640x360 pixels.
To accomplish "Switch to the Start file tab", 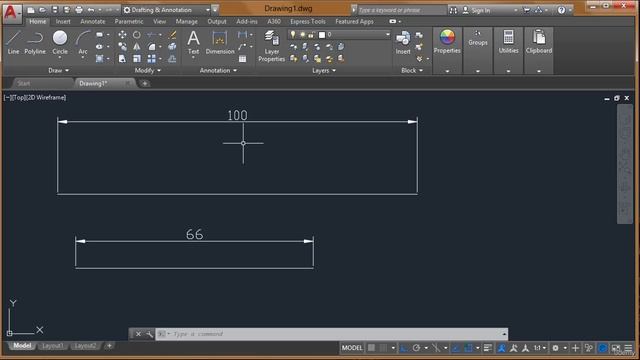I will coord(24,83).
